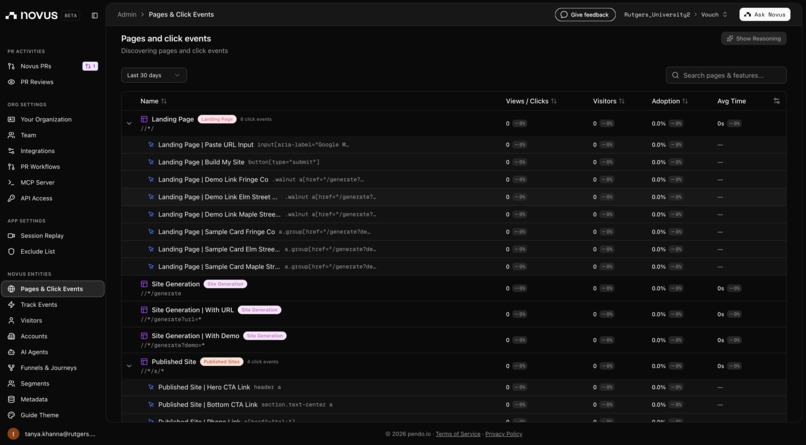Click the Ask Novus button
Viewport: 806px width, 445px height.
[x=764, y=14]
